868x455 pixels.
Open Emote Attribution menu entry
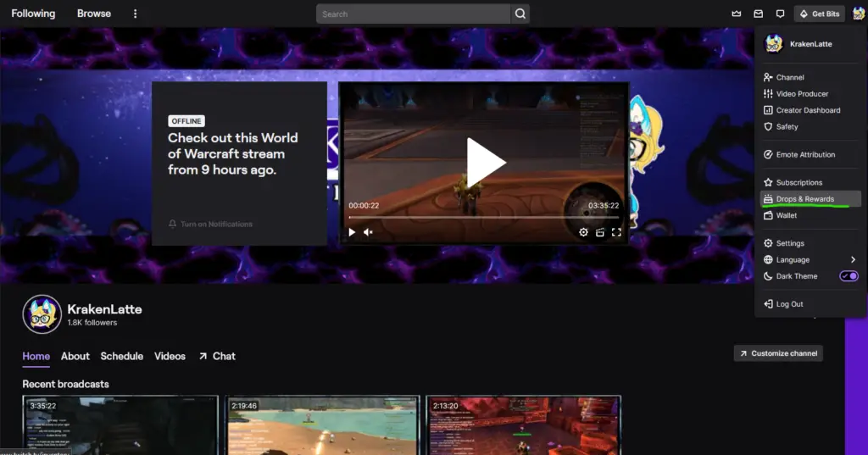pyautogui.click(x=810, y=154)
